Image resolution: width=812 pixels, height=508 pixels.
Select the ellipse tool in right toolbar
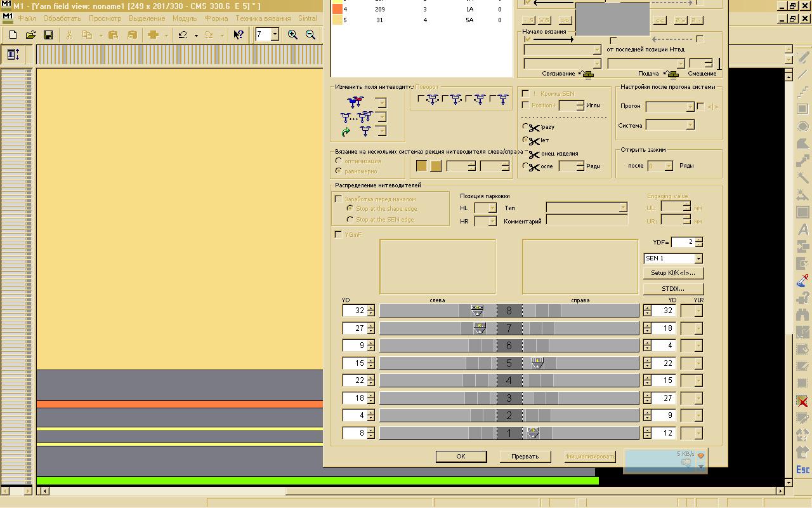coord(802,126)
